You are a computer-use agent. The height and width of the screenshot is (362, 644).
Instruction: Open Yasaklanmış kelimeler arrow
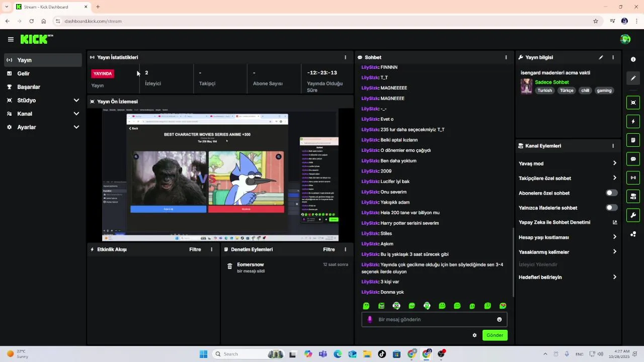[x=615, y=252]
